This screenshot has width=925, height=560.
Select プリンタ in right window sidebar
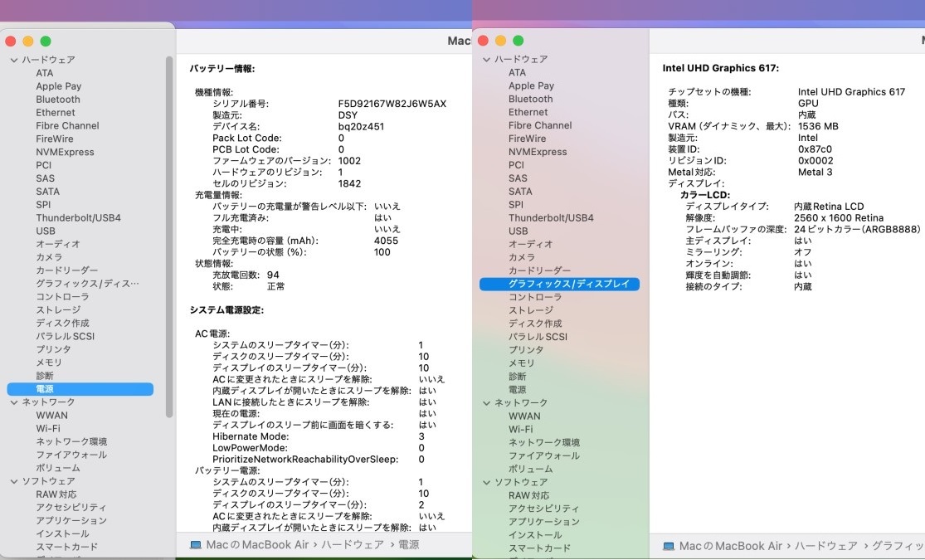click(x=526, y=350)
